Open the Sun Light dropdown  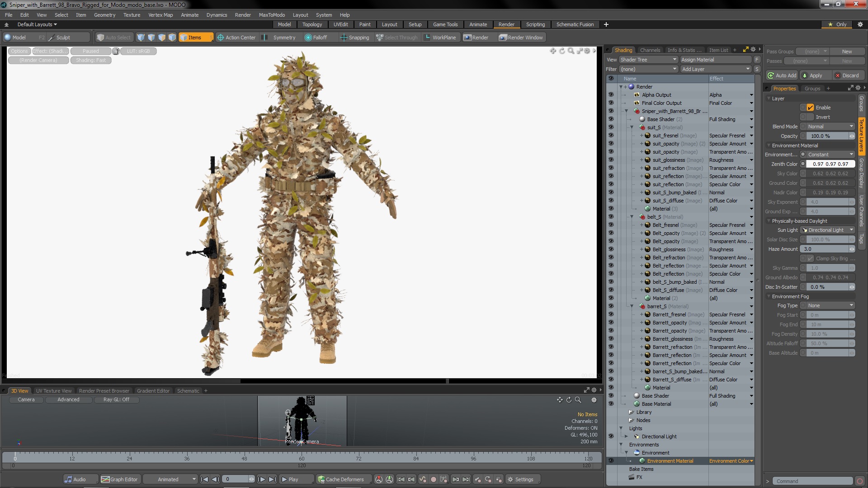[x=827, y=230]
